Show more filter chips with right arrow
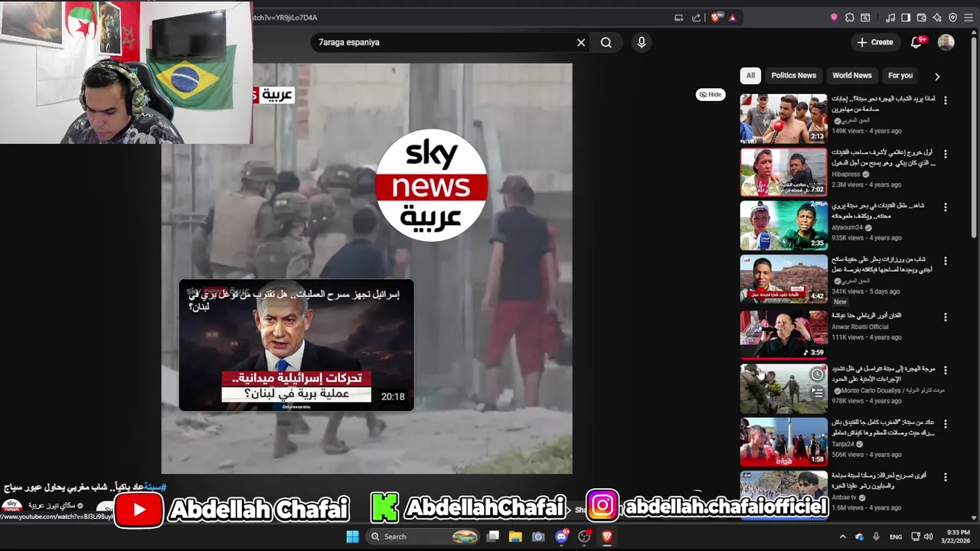Image resolution: width=980 pixels, height=551 pixels. (937, 77)
